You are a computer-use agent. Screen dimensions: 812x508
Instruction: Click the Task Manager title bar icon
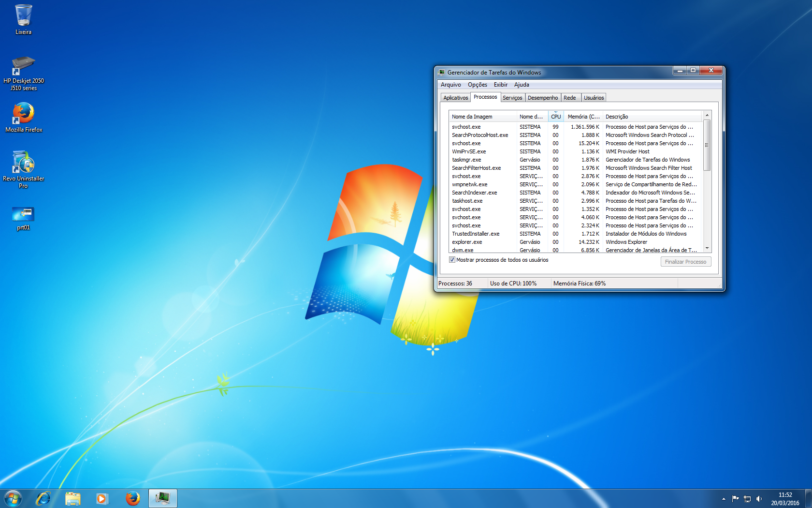[442, 72]
